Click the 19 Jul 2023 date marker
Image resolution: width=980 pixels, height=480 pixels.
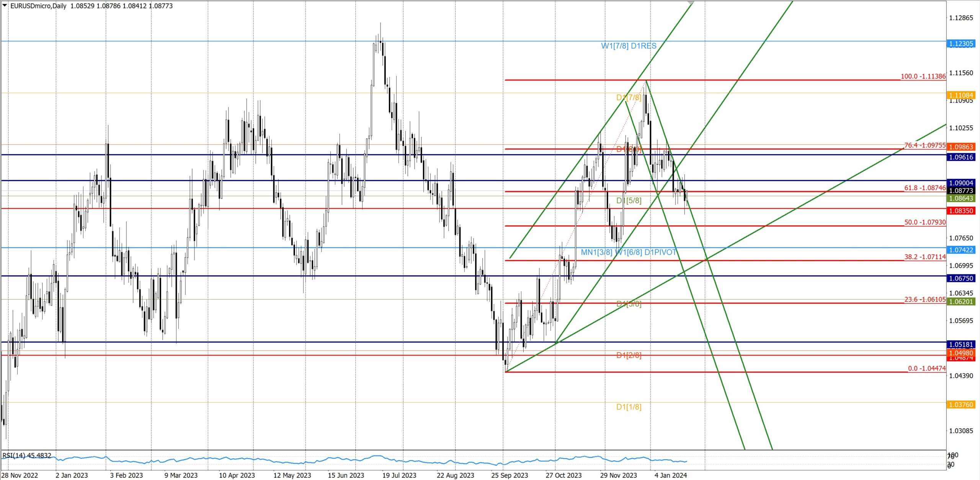click(x=399, y=475)
